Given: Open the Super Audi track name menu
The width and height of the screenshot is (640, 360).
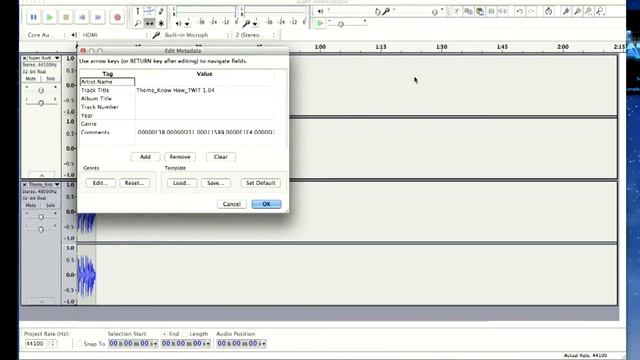Looking at the screenshot, I should (x=44, y=58).
